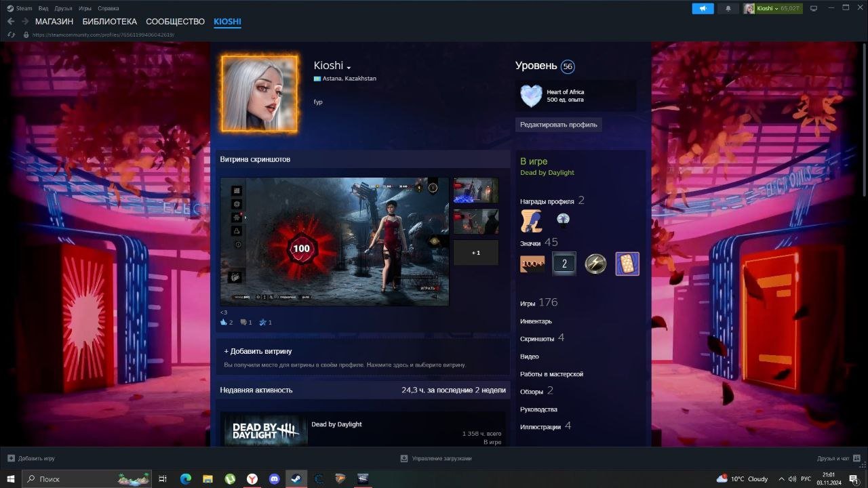Image resolution: width=868 pixels, height=488 pixels.
Task: Switch to Big Picture mode icon
Action: point(814,8)
